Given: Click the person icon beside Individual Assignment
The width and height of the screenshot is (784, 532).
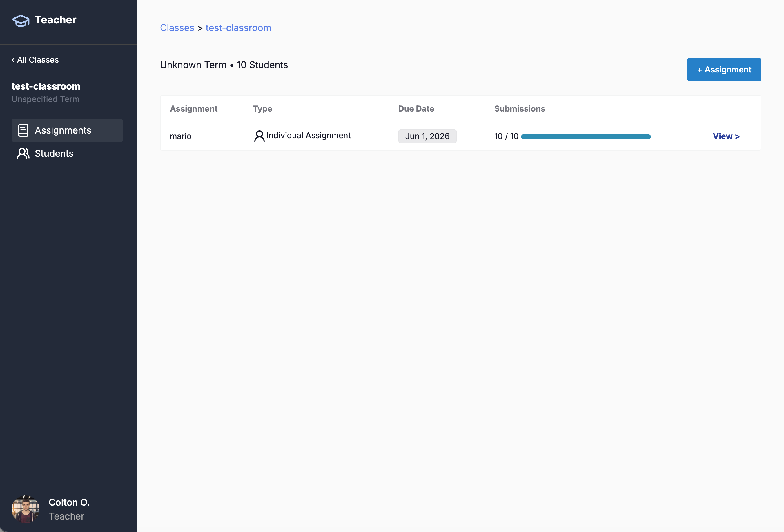Looking at the screenshot, I should coord(259,136).
